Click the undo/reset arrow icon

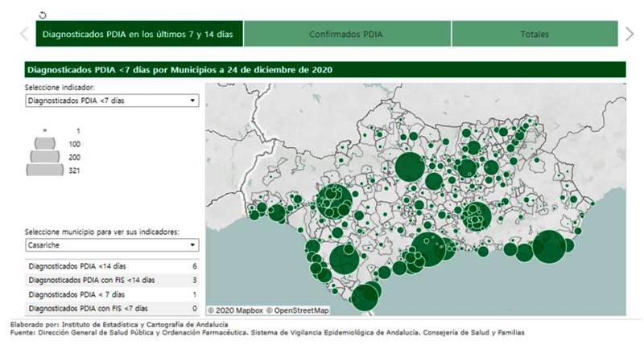[x=42, y=14]
